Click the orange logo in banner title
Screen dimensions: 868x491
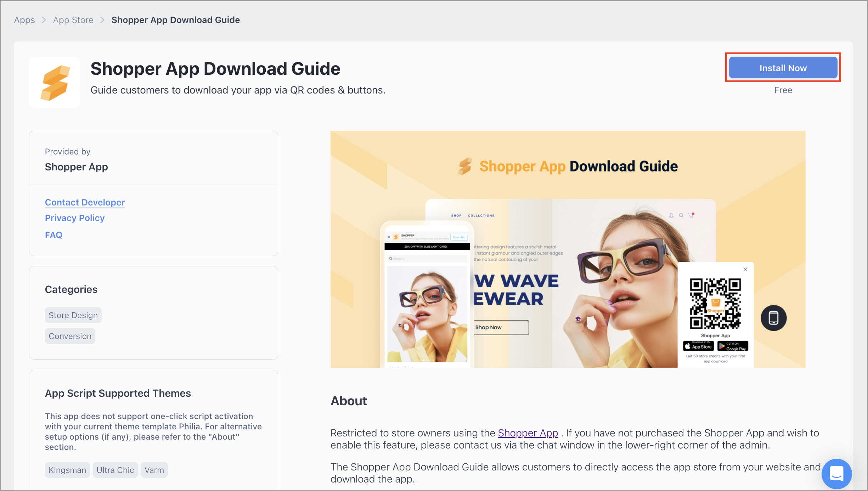pos(465,166)
